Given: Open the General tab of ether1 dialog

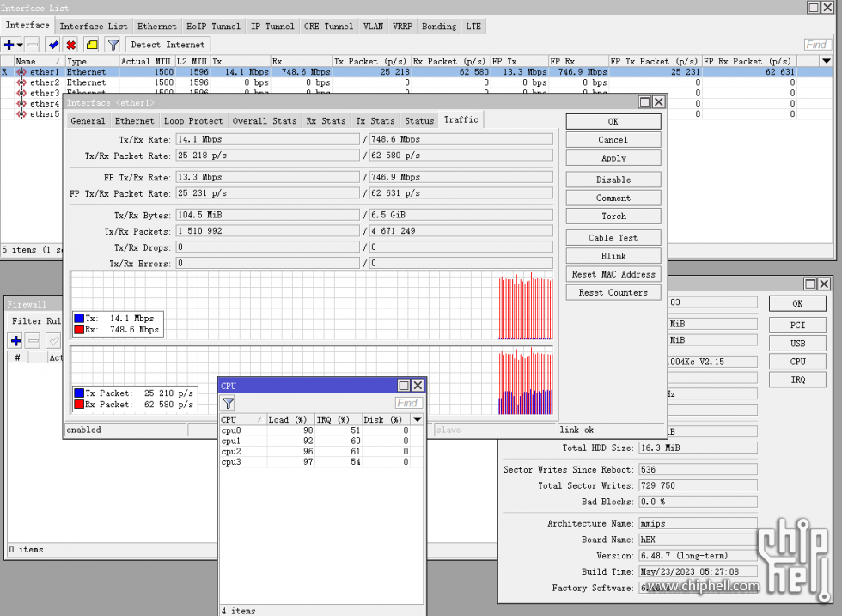Looking at the screenshot, I should tap(88, 121).
